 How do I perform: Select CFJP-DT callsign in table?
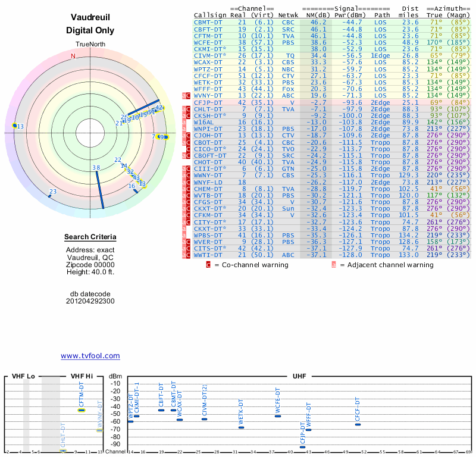point(208,102)
